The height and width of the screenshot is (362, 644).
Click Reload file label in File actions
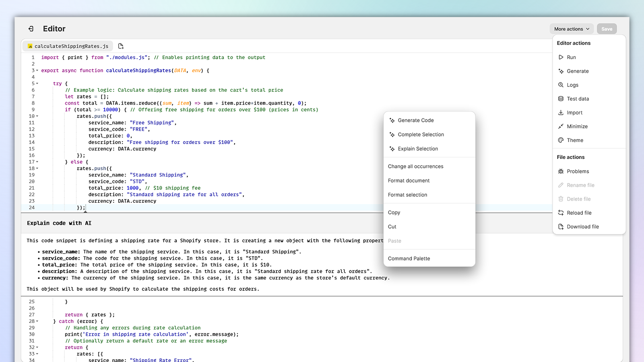click(579, 213)
